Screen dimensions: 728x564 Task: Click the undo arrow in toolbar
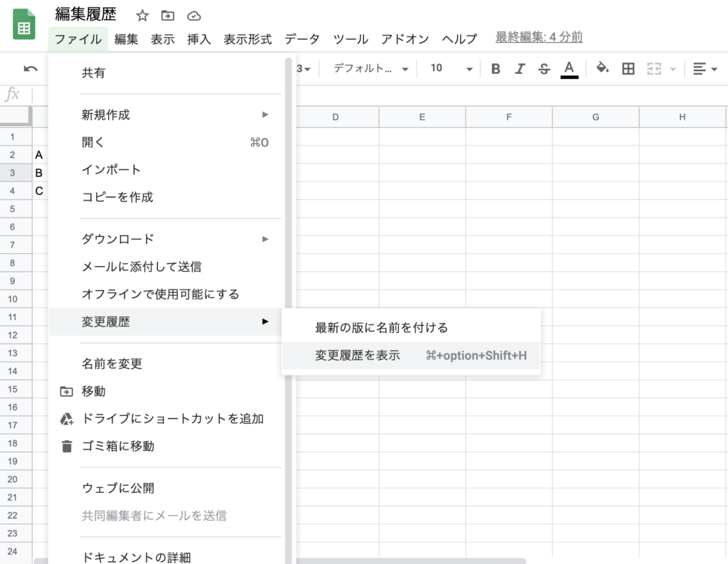[31, 68]
